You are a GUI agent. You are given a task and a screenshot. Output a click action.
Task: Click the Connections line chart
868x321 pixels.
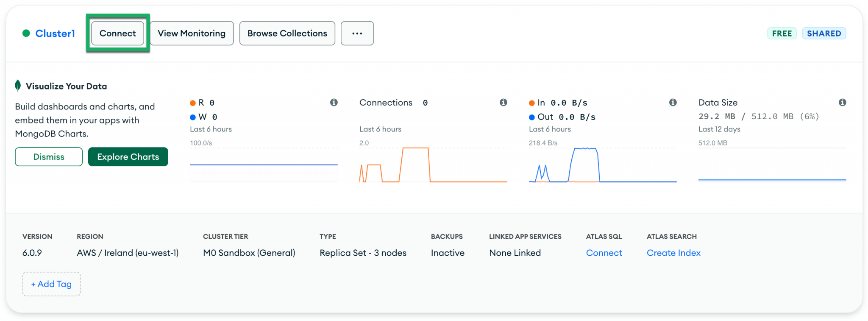(x=433, y=165)
